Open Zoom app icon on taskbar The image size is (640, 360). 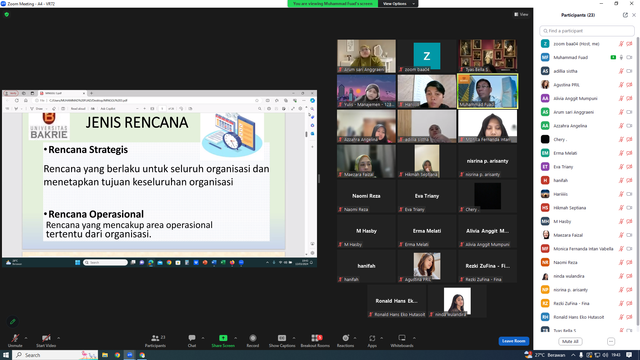point(129,355)
